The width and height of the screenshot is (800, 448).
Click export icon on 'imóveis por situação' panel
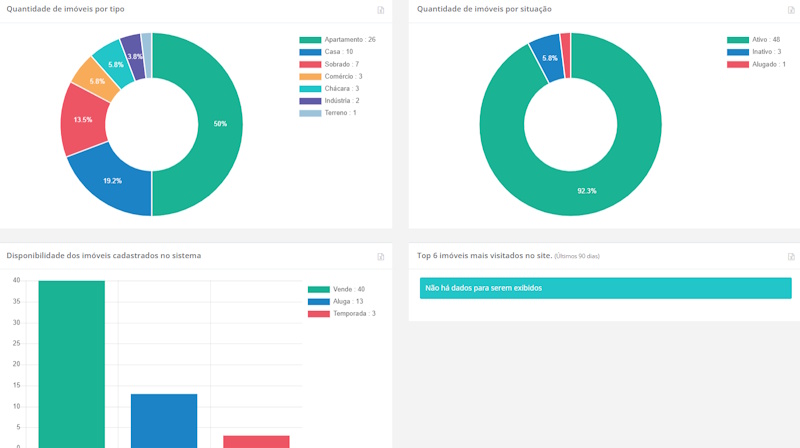[x=791, y=10]
